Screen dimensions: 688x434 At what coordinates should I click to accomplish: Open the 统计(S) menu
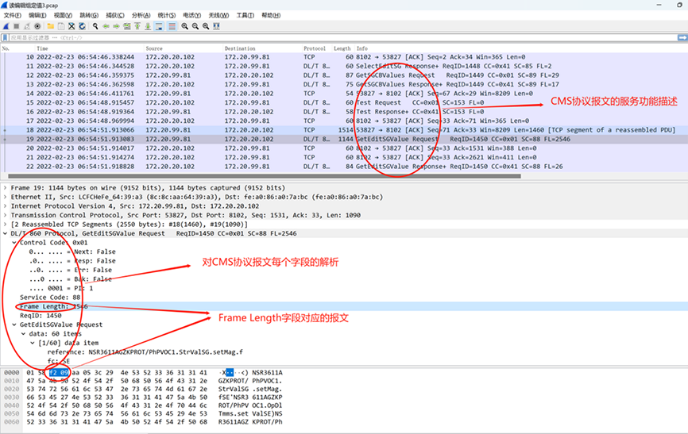point(166,15)
